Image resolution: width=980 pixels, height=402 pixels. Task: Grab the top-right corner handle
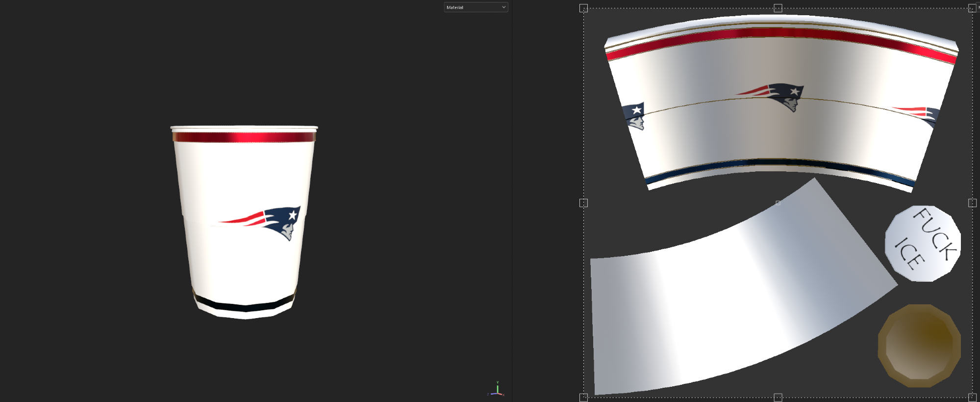tap(972, 8)
